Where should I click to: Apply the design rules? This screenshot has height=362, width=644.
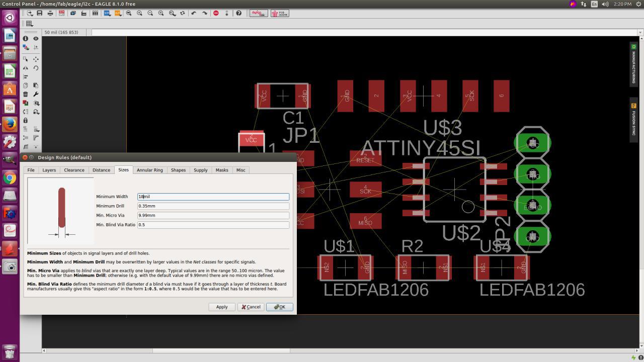pos(222,307)
